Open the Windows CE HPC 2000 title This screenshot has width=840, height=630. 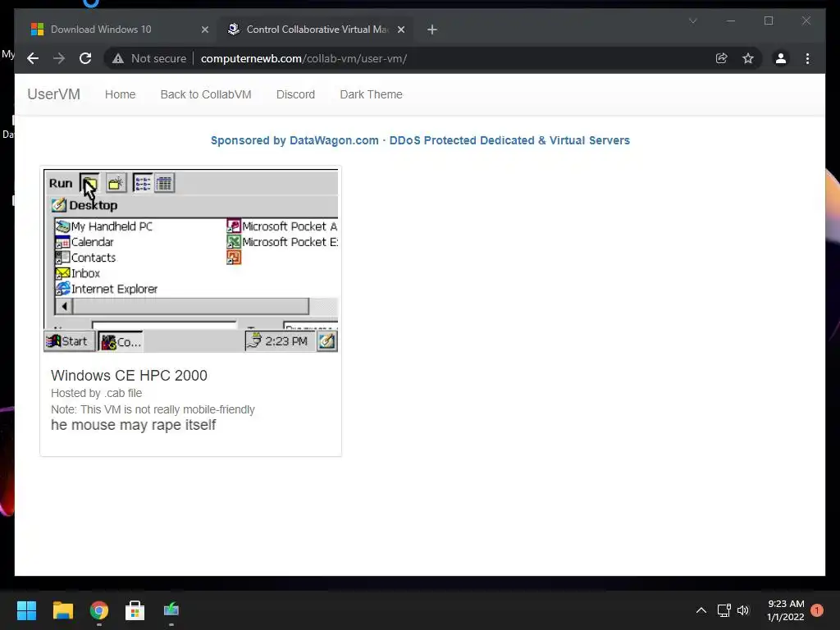click(129, 376)
